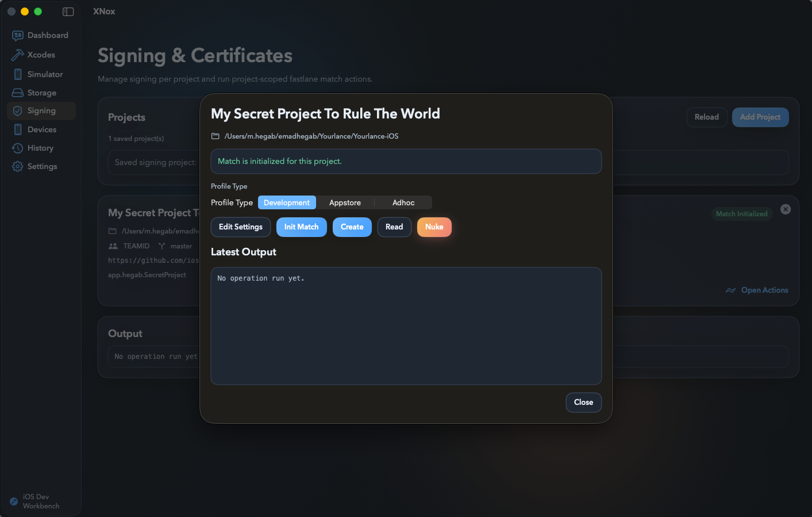The height and width of the screenshot is (517, 812).
Task: Switch to the Adhoc profile type
Action: 403,202
